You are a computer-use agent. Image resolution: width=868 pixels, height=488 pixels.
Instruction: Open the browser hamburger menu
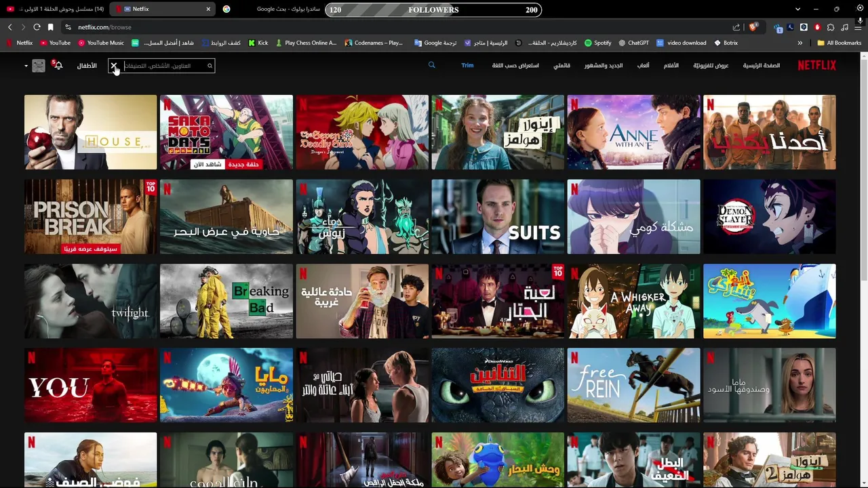coord(859,27)
